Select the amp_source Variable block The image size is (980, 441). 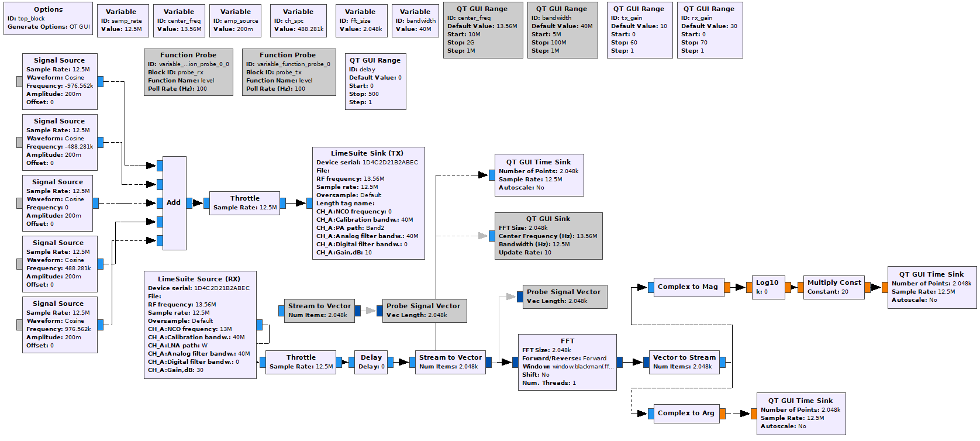(x=236, y=21)
